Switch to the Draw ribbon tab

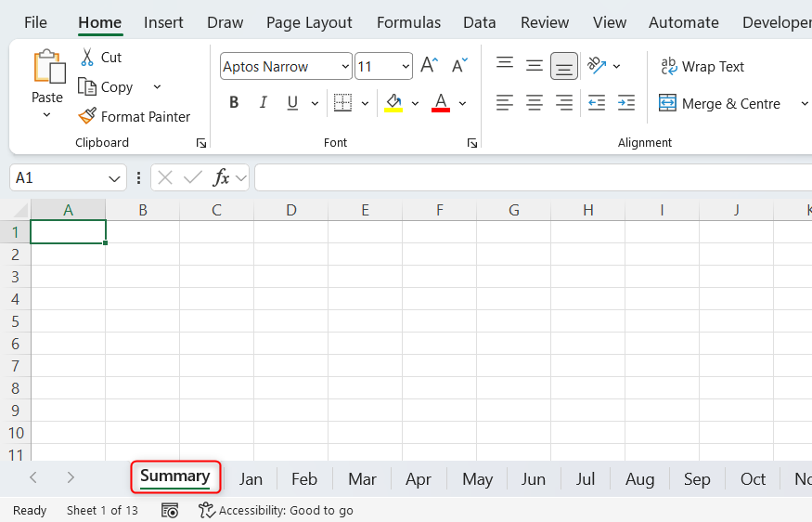click(x=225, y=22)
